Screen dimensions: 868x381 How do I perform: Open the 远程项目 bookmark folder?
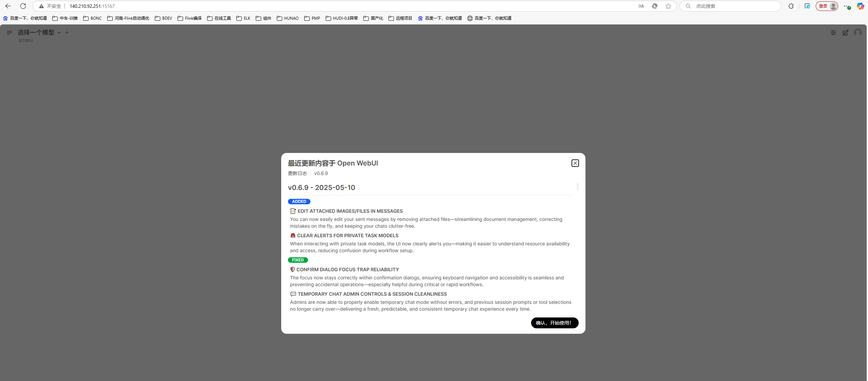coord(400,18)
